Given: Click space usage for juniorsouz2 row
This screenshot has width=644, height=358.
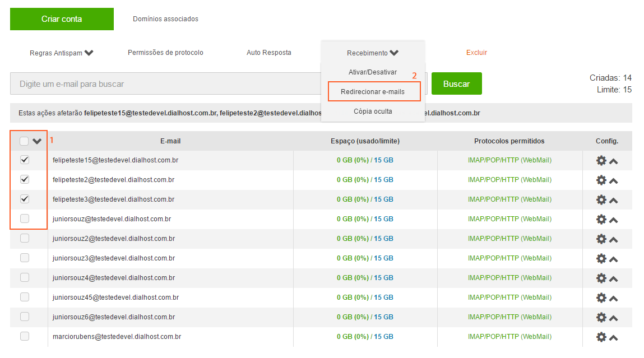Looking at the screenshot, I should point(365,239).
